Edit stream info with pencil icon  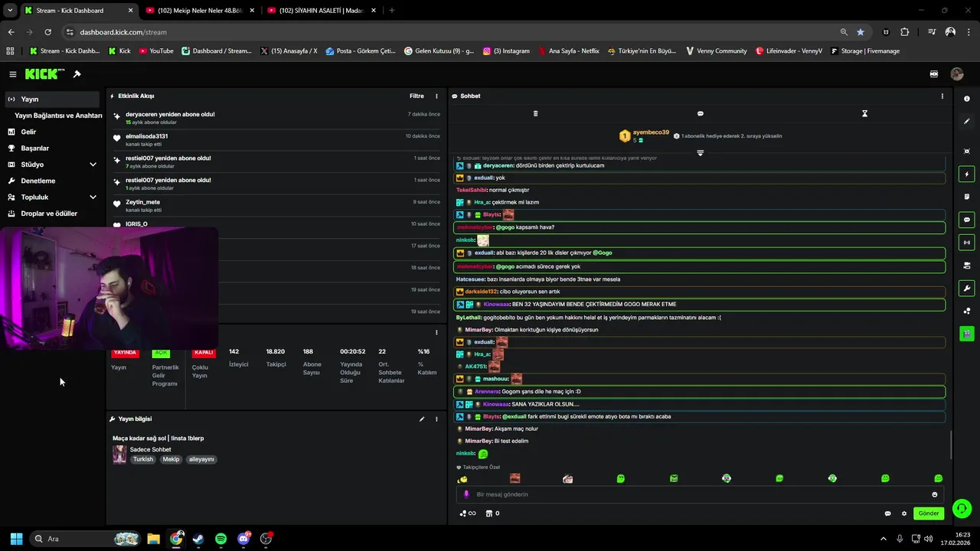pyautogui.click(x=422, y=419)
